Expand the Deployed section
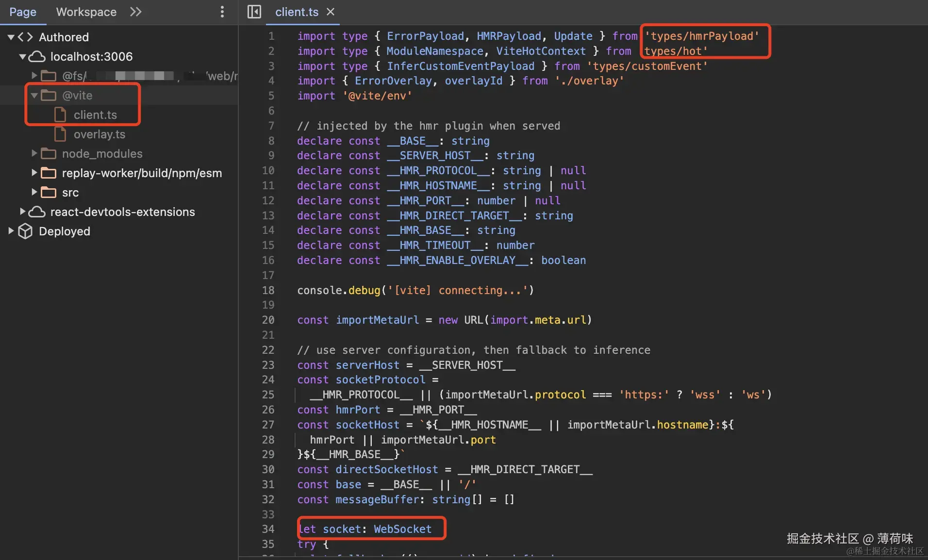The height and width of the screenshot is (560, 928). coord(11,231)
